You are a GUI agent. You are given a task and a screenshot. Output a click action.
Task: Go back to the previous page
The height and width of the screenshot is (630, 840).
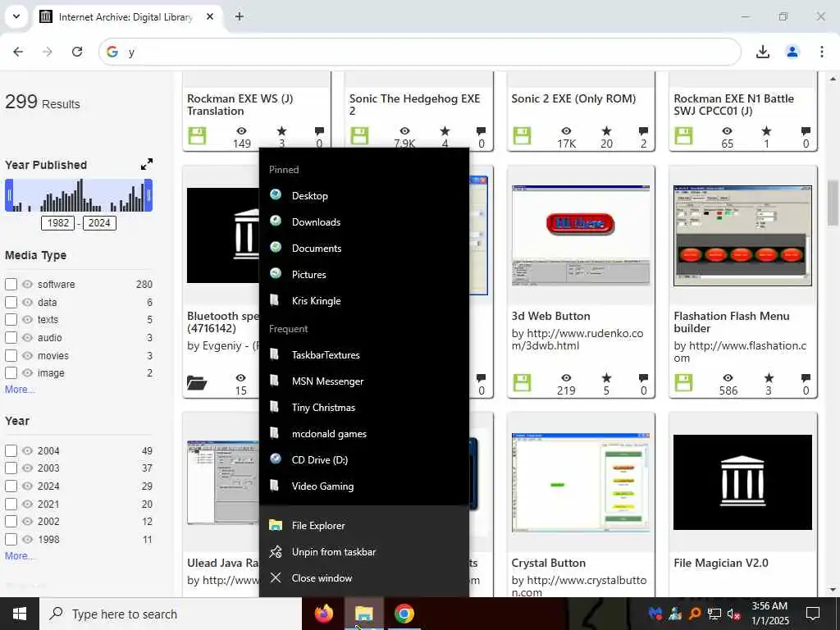18,52
